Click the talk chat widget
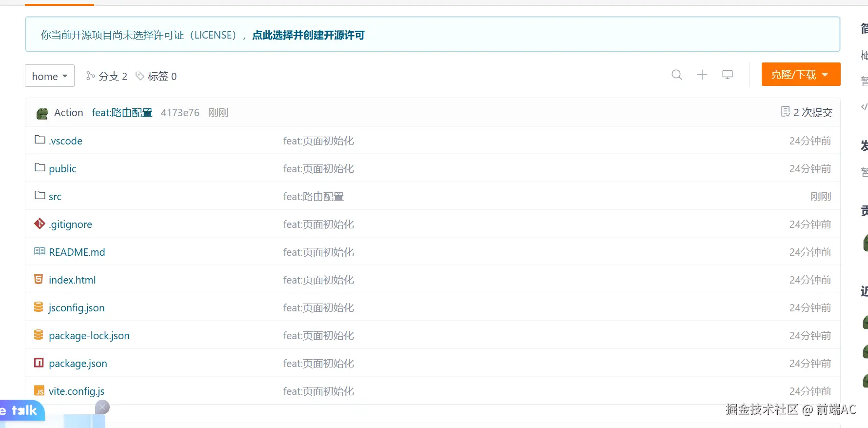Screen dimensions: 868x428 pyautogui.click(x=22, y=410)
